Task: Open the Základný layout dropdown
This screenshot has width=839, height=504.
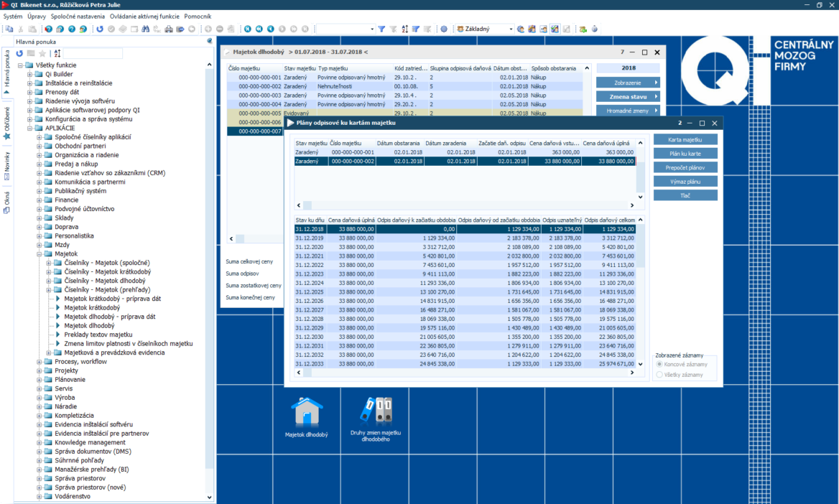Action: pos(511,29)
